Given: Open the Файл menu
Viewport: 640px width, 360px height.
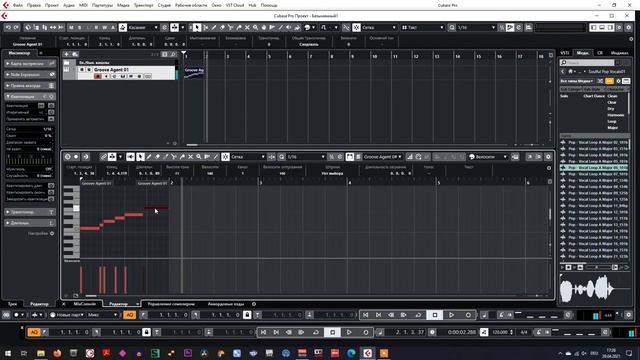Looking at the screenshot, I should (x=18, y=5).
